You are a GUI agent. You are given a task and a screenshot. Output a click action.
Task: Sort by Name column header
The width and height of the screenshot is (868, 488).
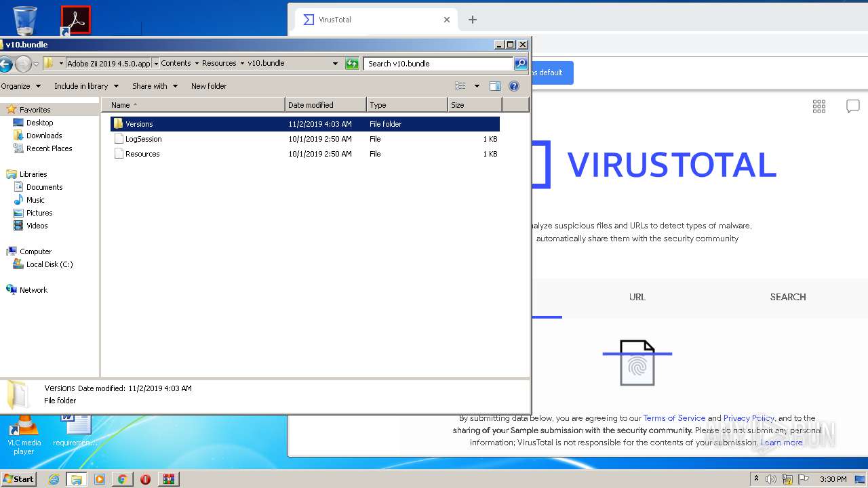(x=193, y=105)
